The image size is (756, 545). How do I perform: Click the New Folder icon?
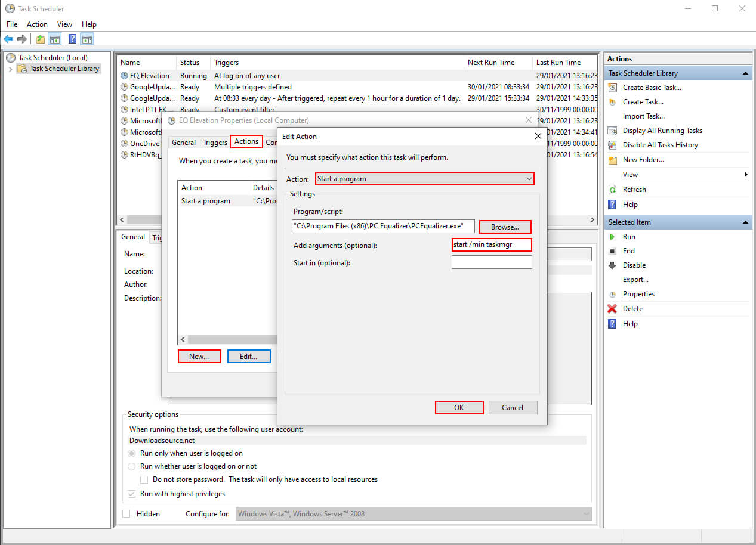pyautogui.click(x=612, y=160)
